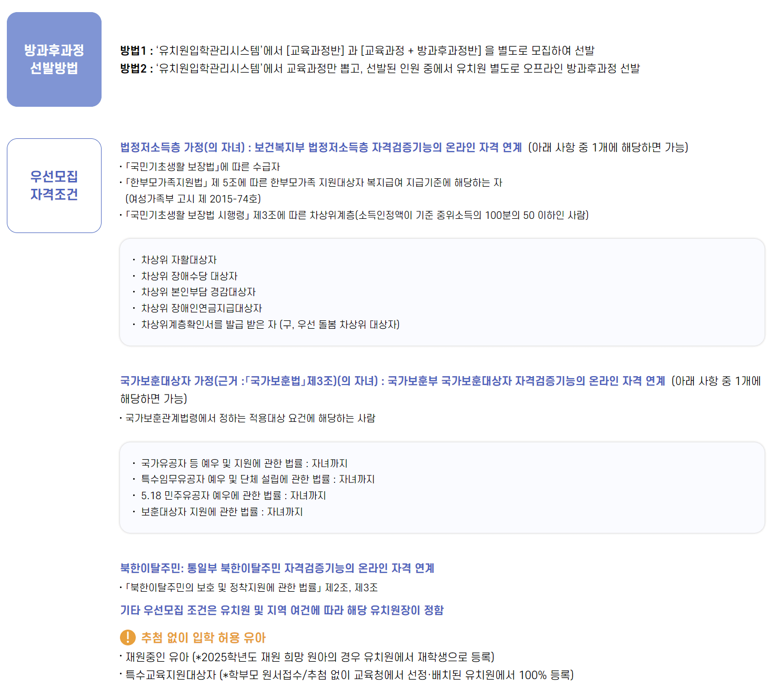The height and width of the screenshot is (698, 784).
Task: Click the 우선모집 자격조건 outlined box
Action: pos(54,186)
